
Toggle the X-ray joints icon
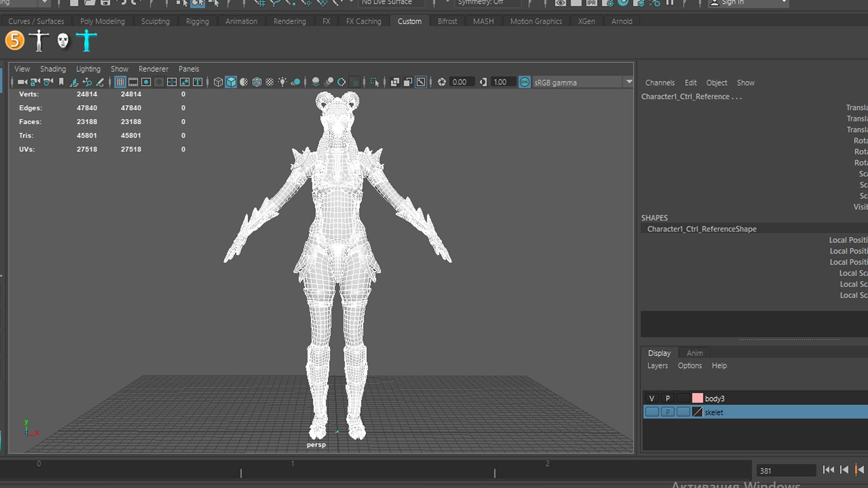click(x=421, y=82)
